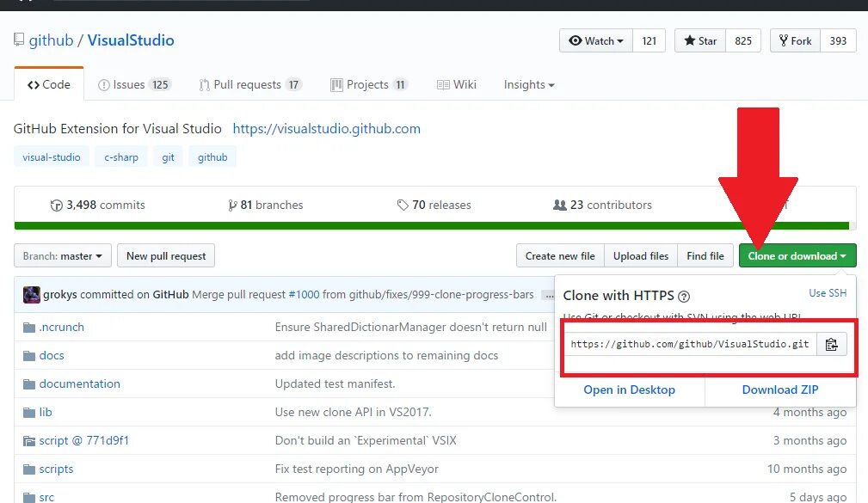Image resolution: width=868 pixels, height=503 pixels.
Task: Star the repository
Action: pyautogui.click(x=700, y=41)
